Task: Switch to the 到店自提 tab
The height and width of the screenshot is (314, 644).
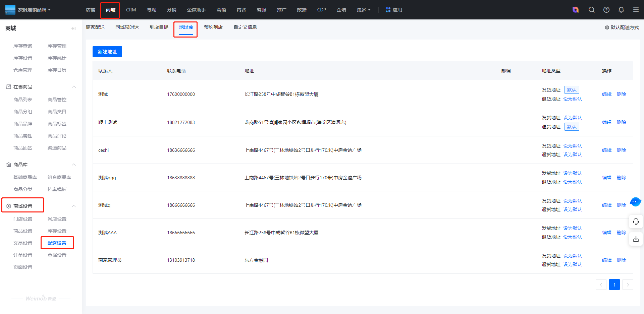Action: [x=159, y=27]
